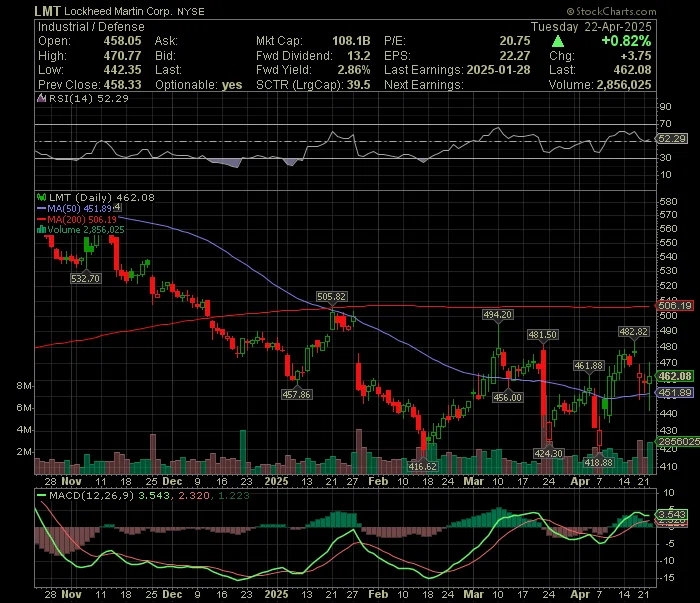Click the 482.82 price annotation
Viewport: 700px width, 603px height.
point(634,332)
